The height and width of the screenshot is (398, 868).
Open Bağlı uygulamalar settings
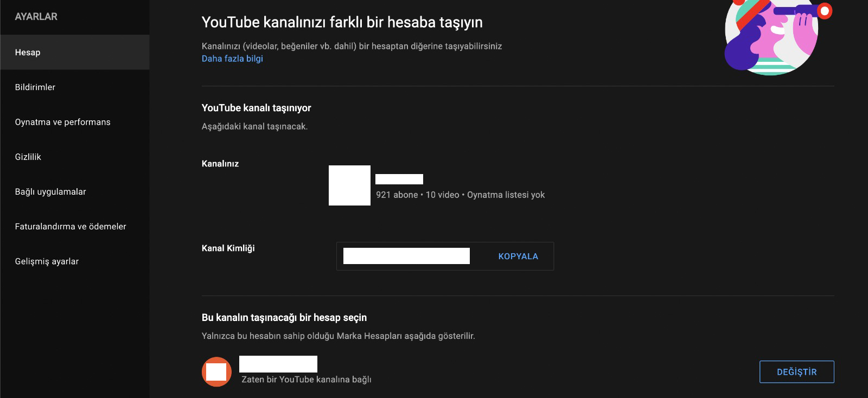pos(74,191)
